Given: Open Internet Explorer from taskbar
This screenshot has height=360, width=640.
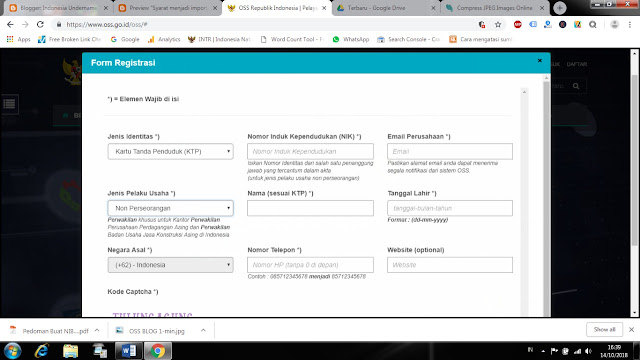Looking at the screenshot, I should click(42, 351).
